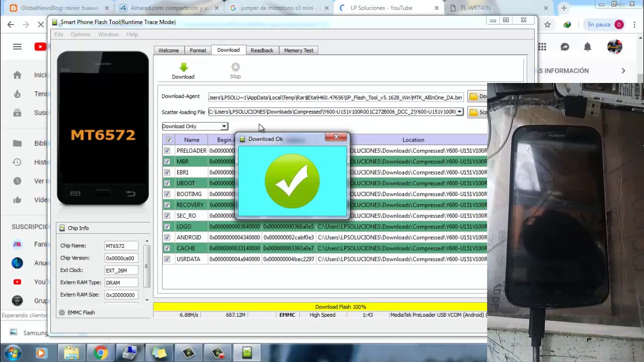Click the Chip Info scrollbar thumb

[147, 267]
